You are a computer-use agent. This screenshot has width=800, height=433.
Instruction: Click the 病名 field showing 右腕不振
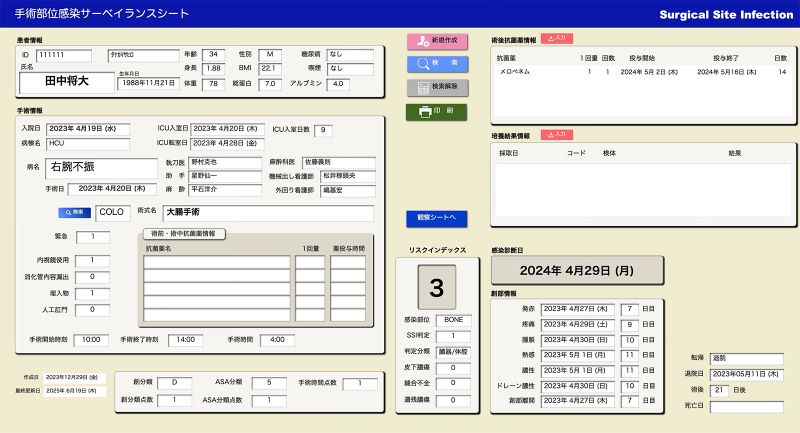point(100,167)
